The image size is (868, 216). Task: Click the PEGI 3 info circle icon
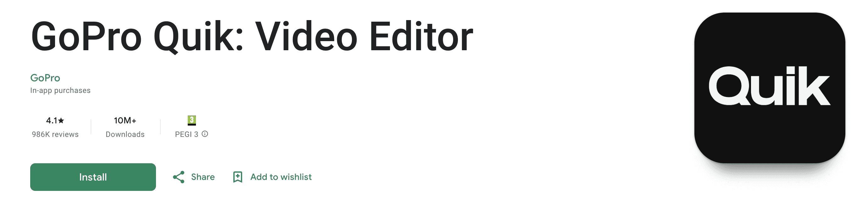pos(205,134)
